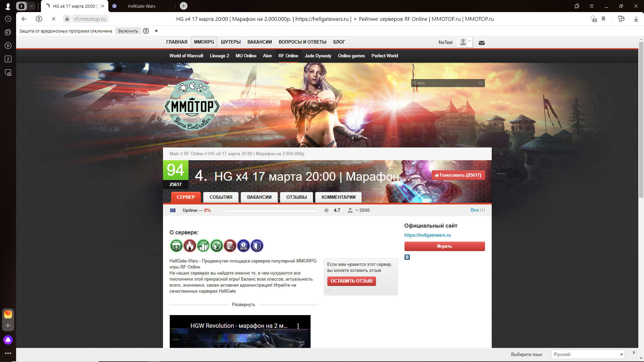The width and height of the screenshot is (644, 362).
Task: Open the malware protection help icon
Action: click(x=146, y=31)
